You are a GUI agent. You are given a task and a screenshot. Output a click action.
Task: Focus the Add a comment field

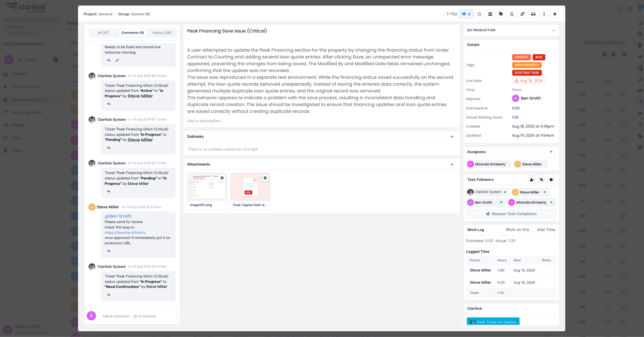click(138, 316)
